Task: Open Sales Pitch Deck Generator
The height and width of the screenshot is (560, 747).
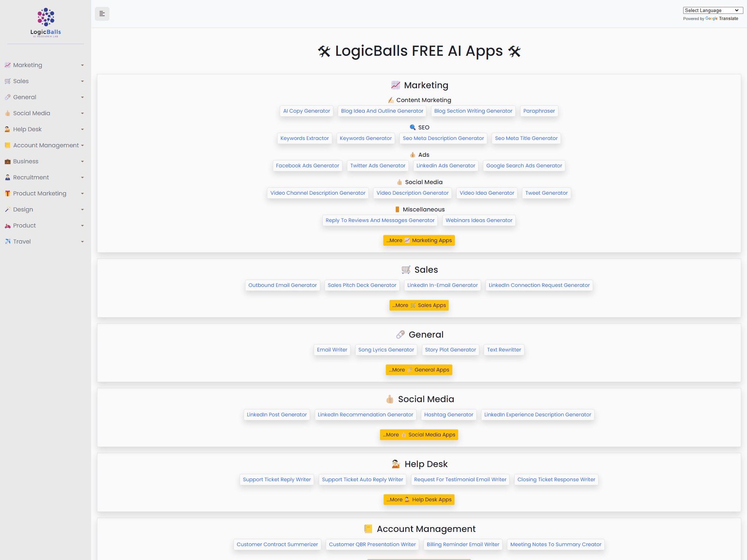Action: tap(362, 285)
